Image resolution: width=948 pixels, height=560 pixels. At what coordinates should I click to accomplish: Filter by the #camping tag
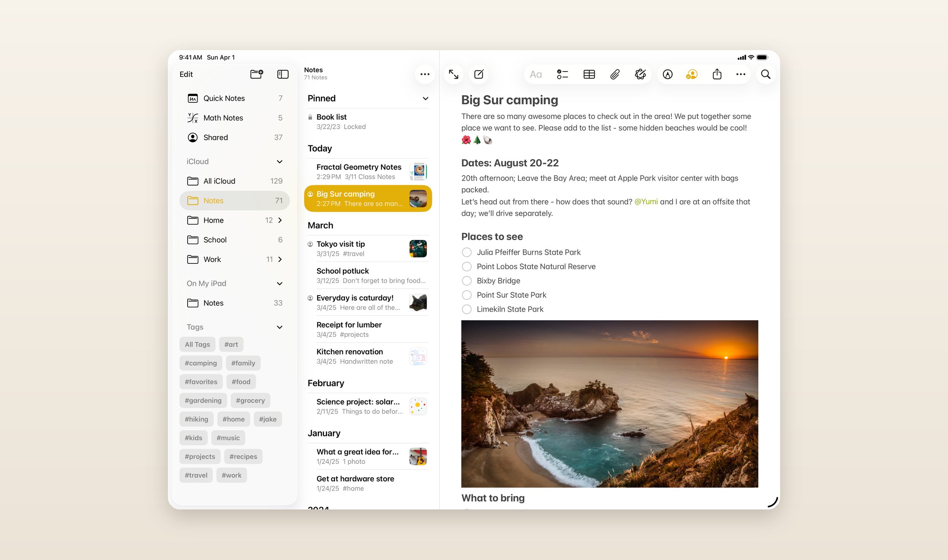(x=201, y=363)
